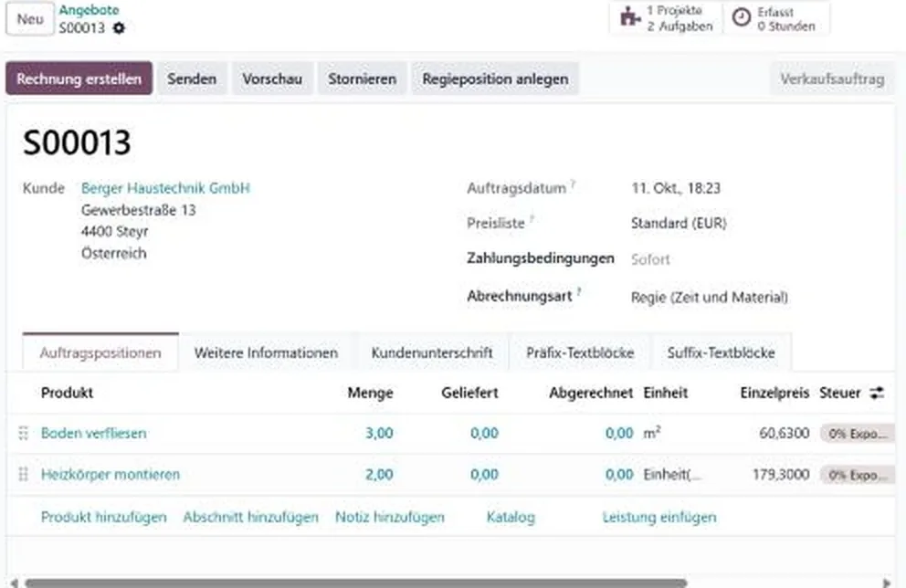
Task: Select the Verkaufsauftrag status button
Action: coord(832,79)
